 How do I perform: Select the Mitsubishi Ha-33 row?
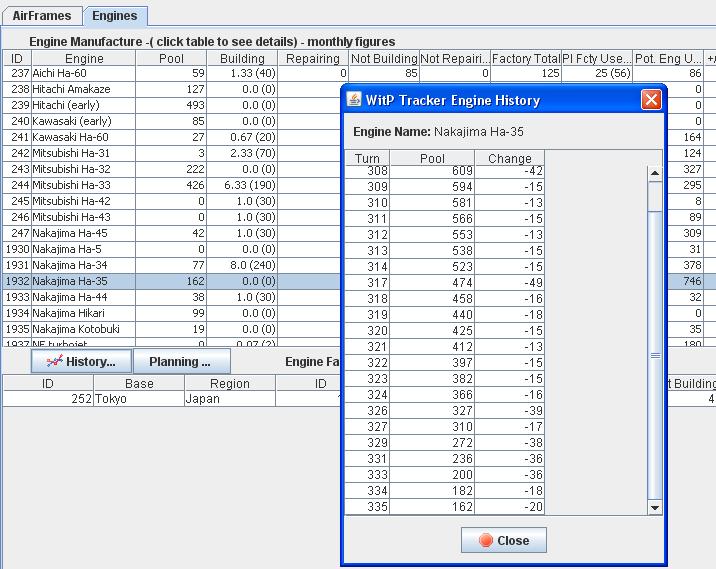[x=172, y=185]
